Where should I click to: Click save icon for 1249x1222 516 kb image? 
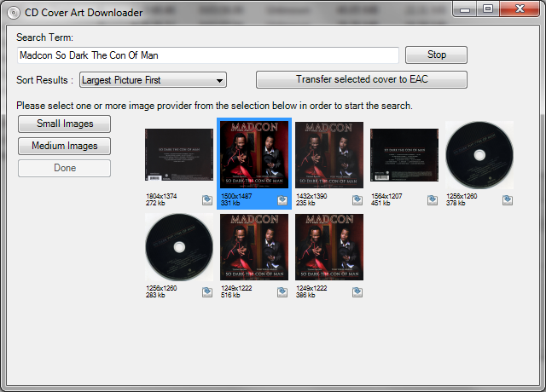[282, 292]
